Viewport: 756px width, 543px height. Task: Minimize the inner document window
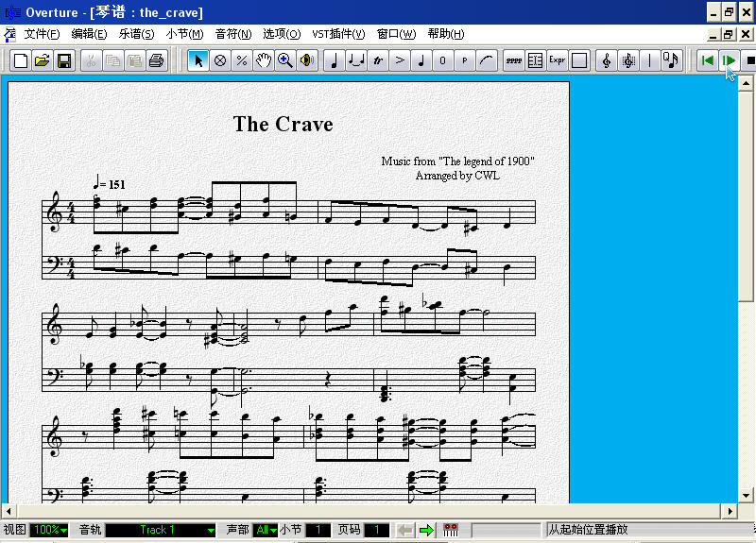pyautogui.click(x=713, y=35)
